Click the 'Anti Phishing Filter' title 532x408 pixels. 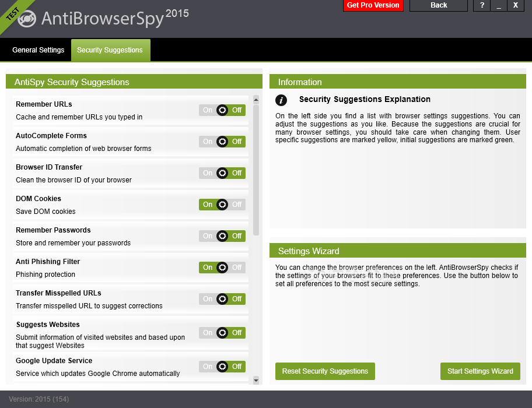click(48, 262)
